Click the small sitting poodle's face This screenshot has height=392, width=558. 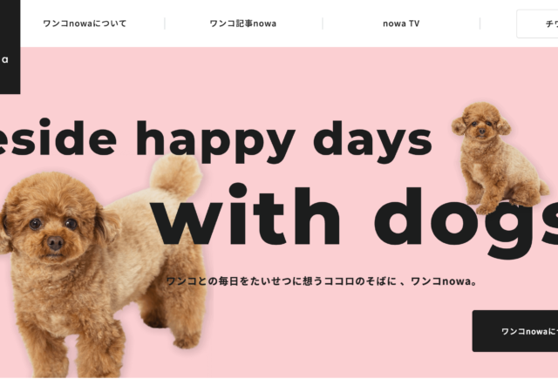(481, 126)
